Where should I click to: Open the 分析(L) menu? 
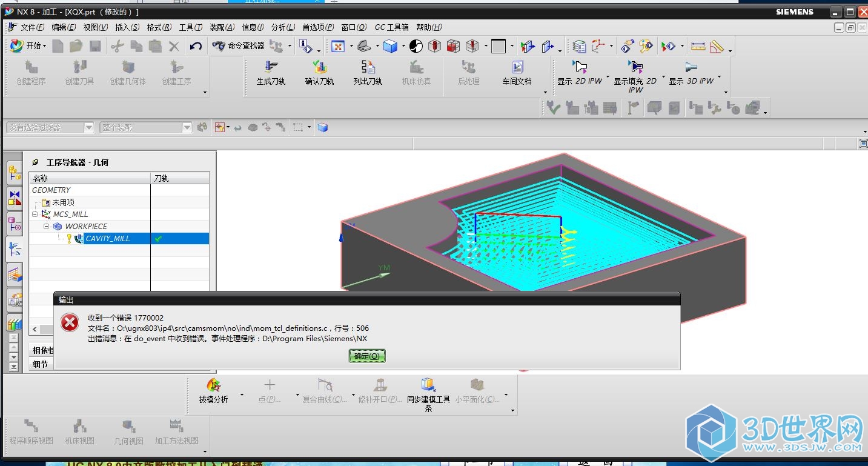pyautogui.click(x=283, y=27)
